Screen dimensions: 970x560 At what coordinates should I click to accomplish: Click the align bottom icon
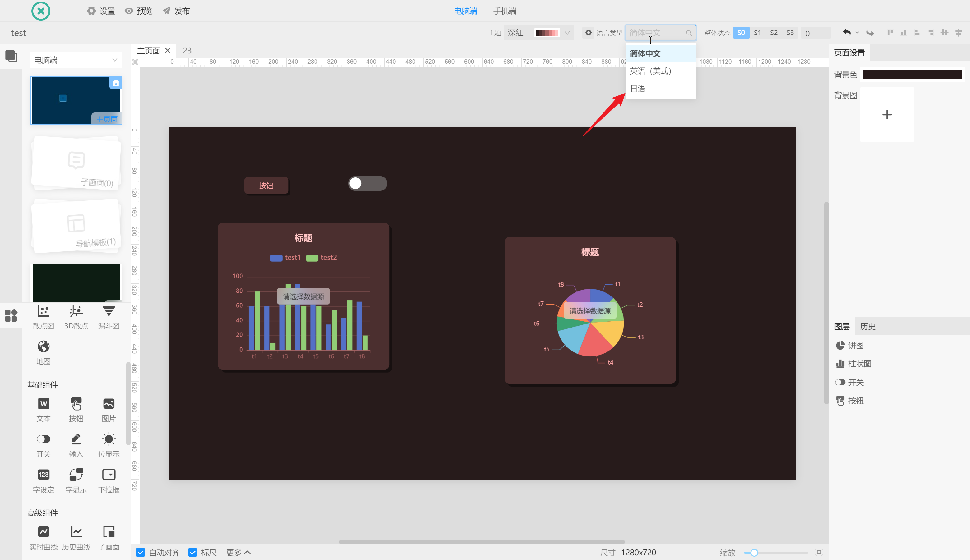coord(903,33)
